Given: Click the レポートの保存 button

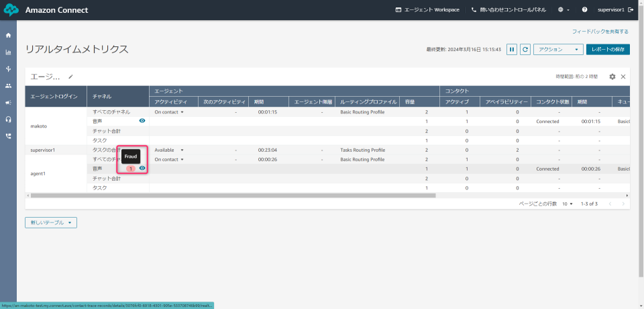Looking at the screenshot, I should (608, 49).
